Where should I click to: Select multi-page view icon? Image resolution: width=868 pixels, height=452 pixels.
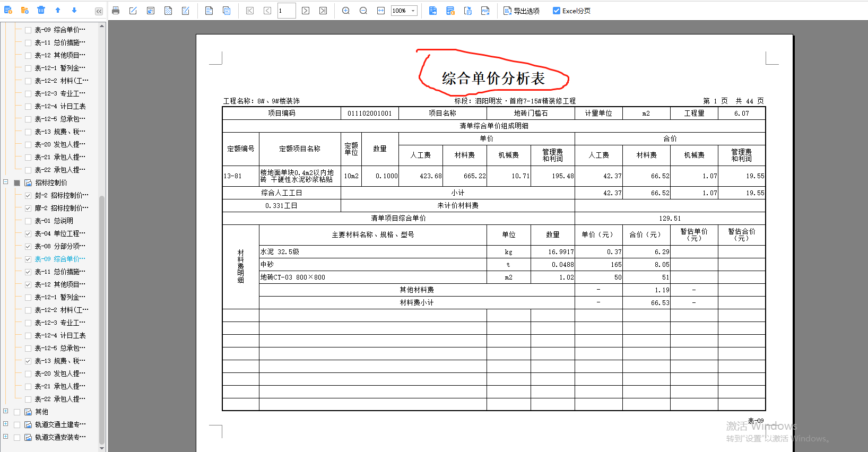click(227, 11)
